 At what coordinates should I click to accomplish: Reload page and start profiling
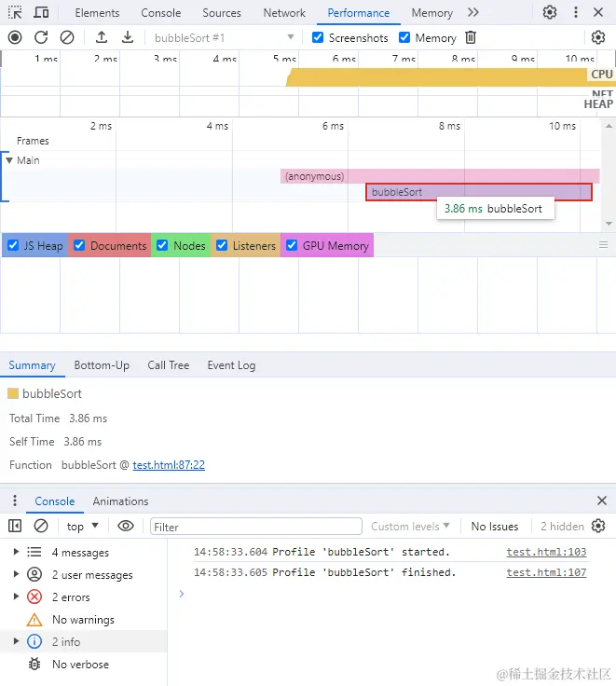tap(41, 37)
